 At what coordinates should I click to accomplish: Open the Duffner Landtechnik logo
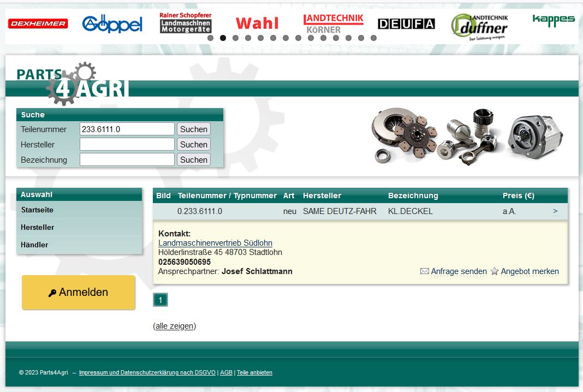(x=480, y=26)
